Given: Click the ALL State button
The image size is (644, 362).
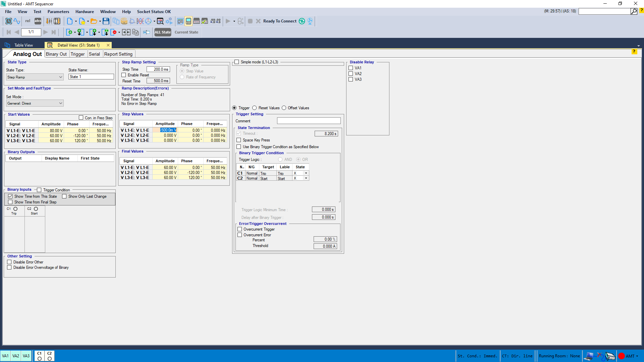Looking at the screenshot, I should (163, 32).
